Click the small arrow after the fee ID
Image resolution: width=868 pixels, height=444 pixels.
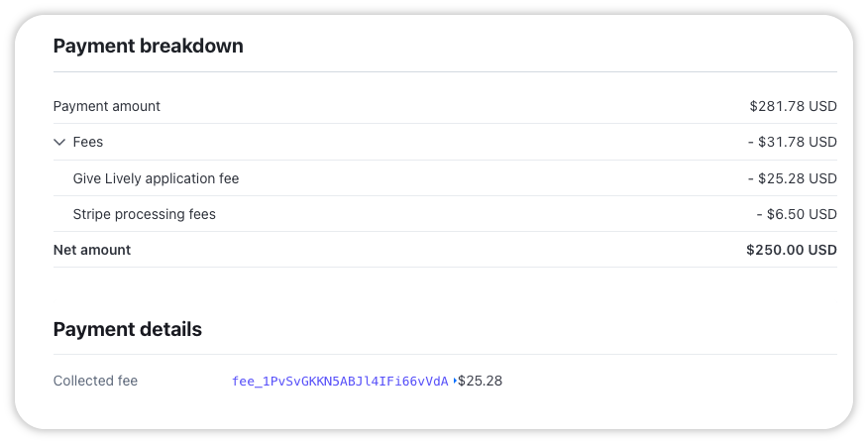tap(455, 382)
